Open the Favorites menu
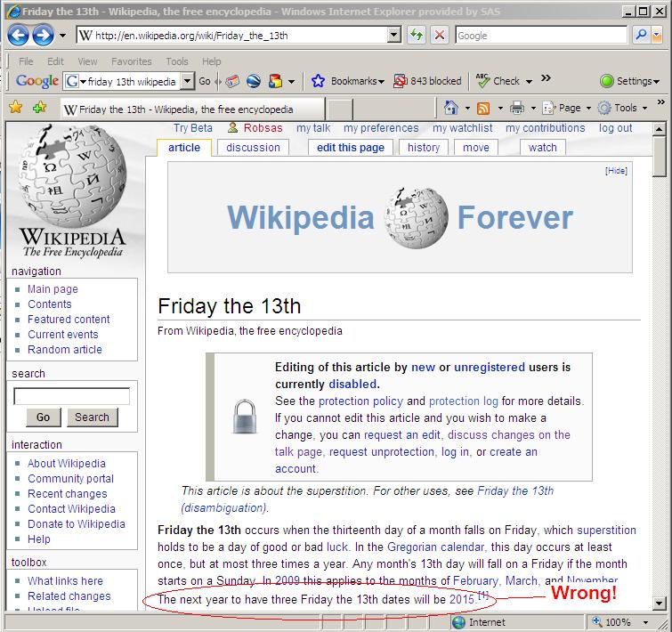Screen dimensions: 672x632 (x=131, y=61)
